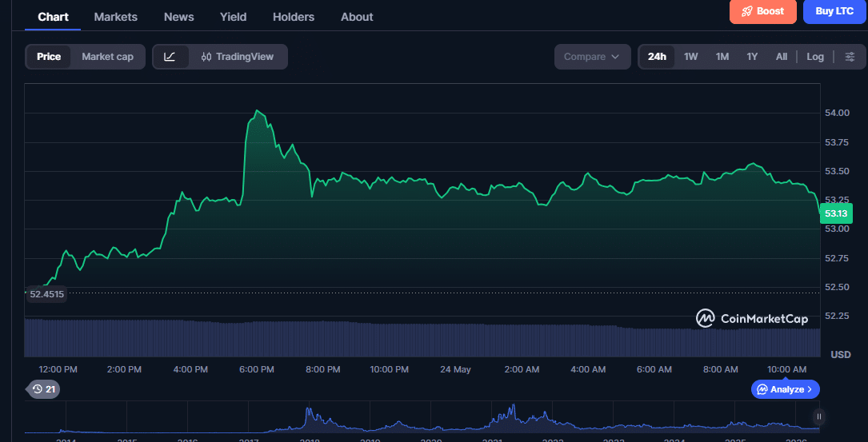Expand the Compare dropdown
Viewport: 868px width, 442px height.
coord(592,57)
